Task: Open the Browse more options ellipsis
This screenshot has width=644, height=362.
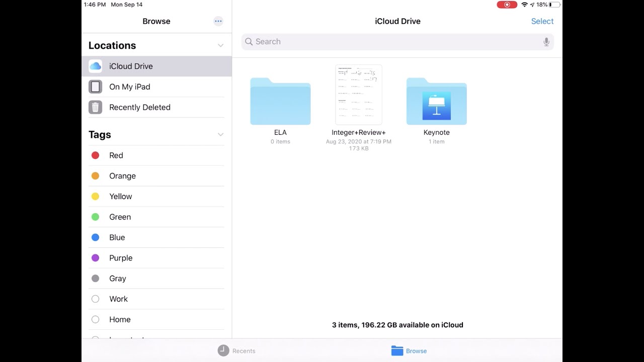Action: [218, 21]
